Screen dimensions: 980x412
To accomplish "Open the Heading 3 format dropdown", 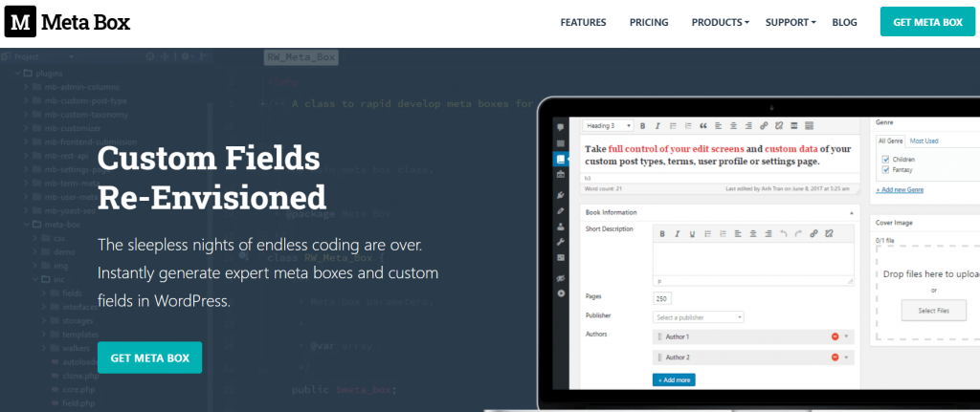I will (609, 126).
